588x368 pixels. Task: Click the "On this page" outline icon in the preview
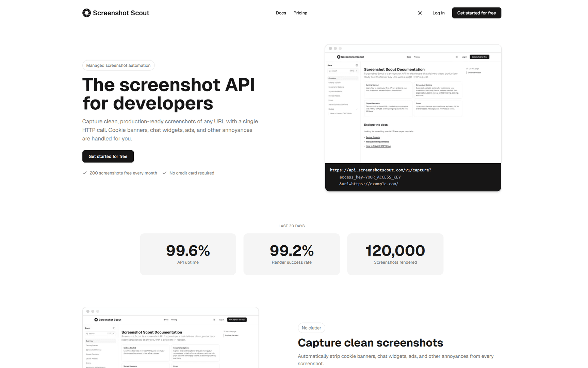tap(467, 68)
